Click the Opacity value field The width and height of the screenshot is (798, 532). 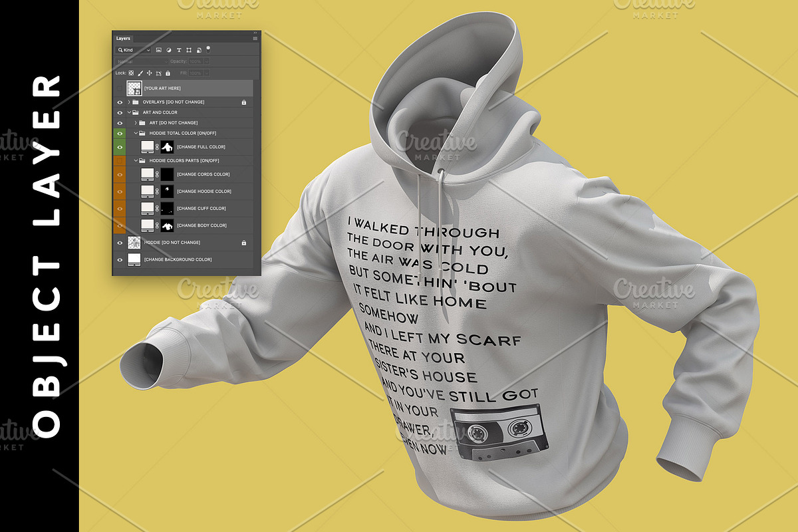click(x=196, y=62)
